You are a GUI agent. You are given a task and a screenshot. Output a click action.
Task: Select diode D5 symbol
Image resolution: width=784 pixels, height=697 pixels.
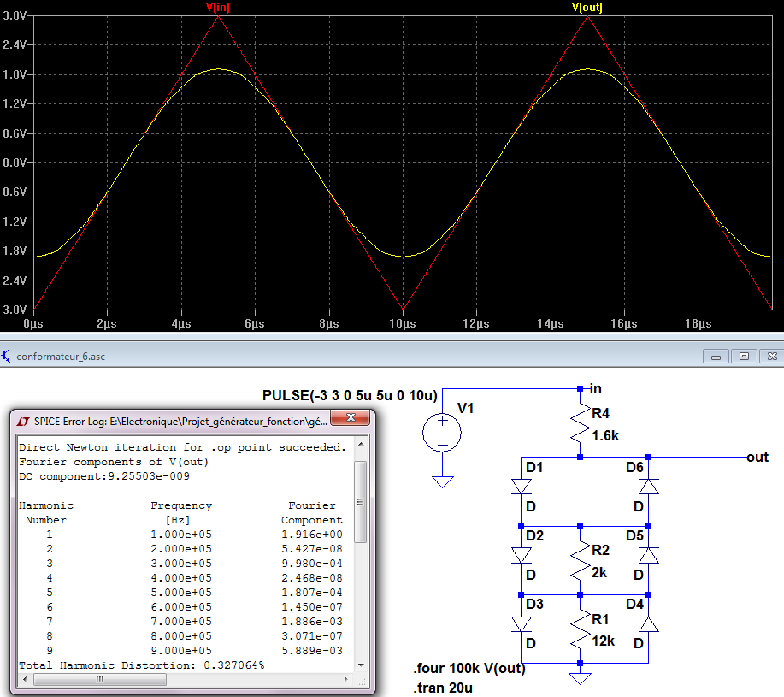tap(649, 555)
